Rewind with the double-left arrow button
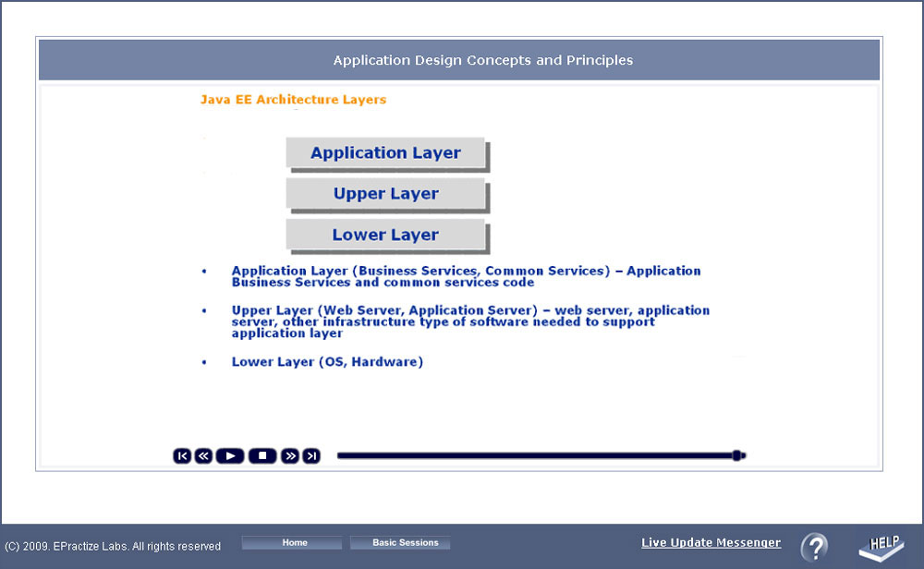The height and width of the screenshot is (569, 924). pyautogui.click(x=203, y=456)
